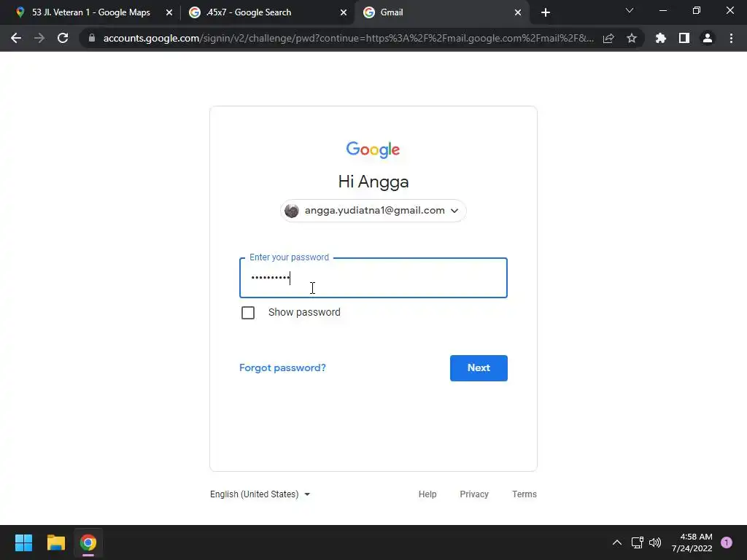
Task: Open the English (United States) language dropdown
Action: coord(260,494)
